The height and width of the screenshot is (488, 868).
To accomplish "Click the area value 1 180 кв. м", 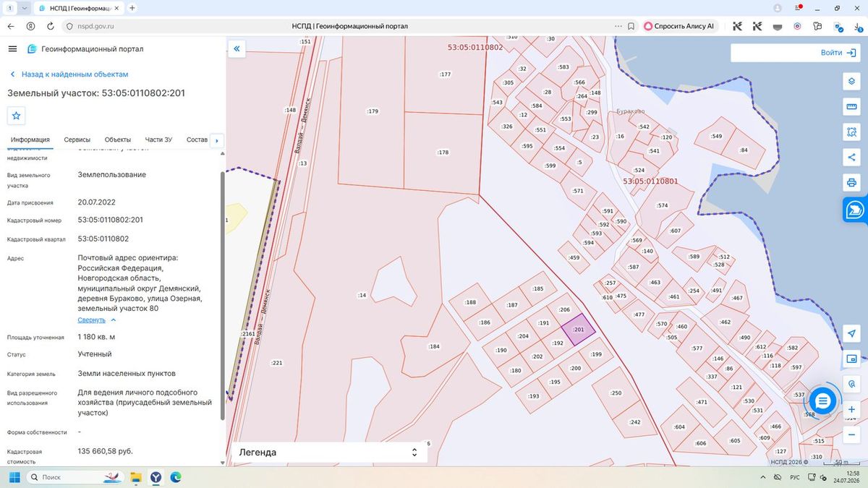I will pos(96,337).
